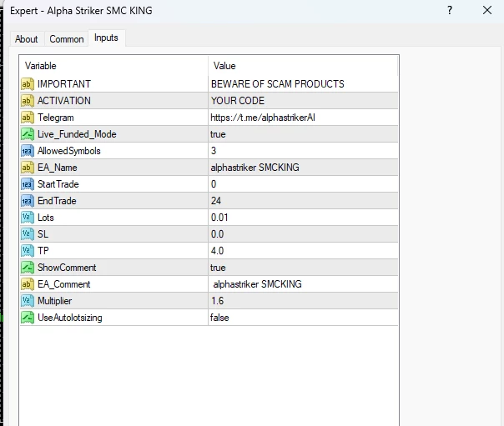This screenshot has height=426, width=504.
Task: Click the help question mark button
Action: pyautogui.click(x=450, y=11)
